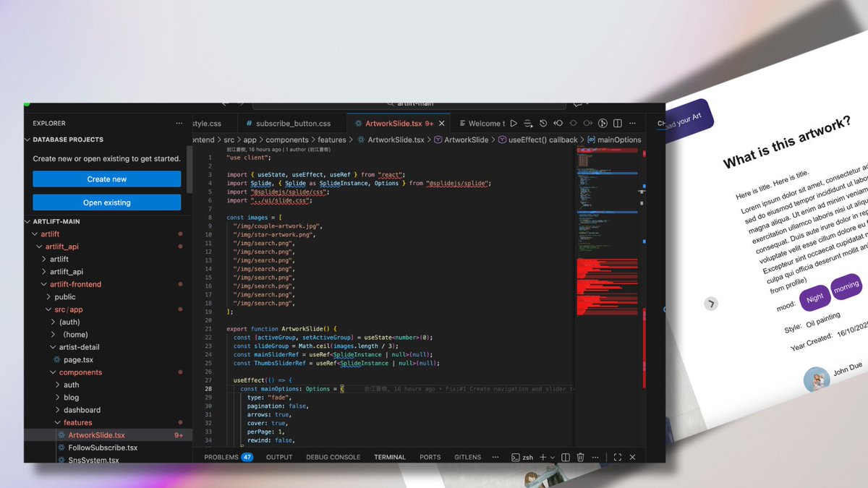This screenshot has height=488, width=868.
Task: Open new terminal dropdown chevron
Action: click(x=552, y=457)
